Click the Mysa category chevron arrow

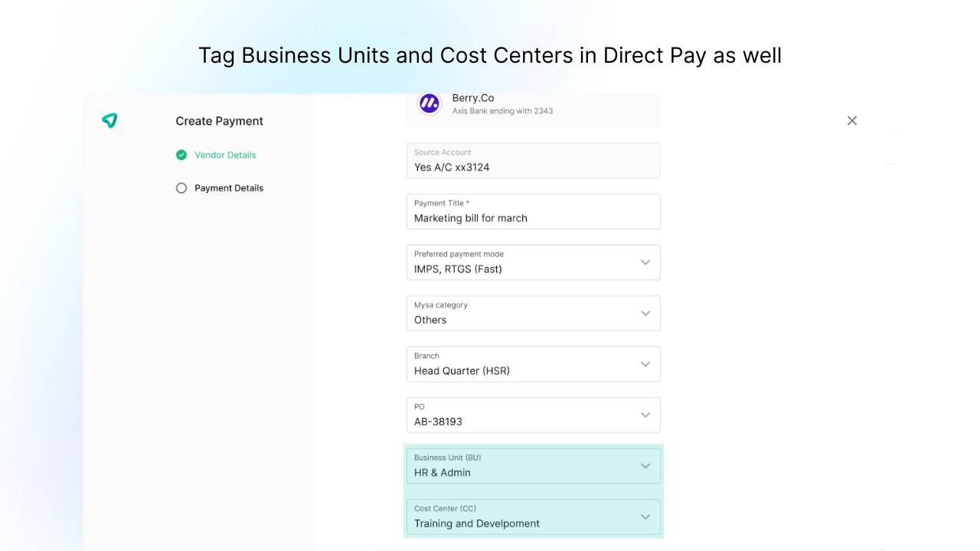pos(645,313)
